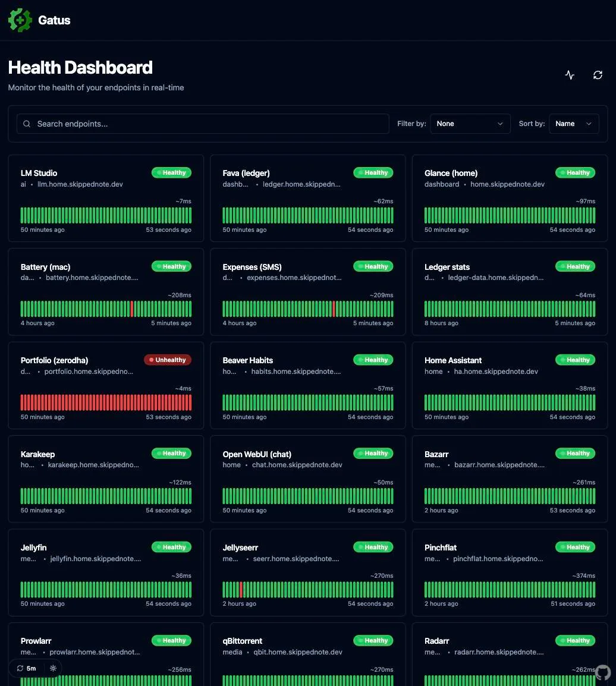Open the qBittorrent endpoint title
Image resolution: width=616 pixels, height=686 pixels.
(243, 640)
